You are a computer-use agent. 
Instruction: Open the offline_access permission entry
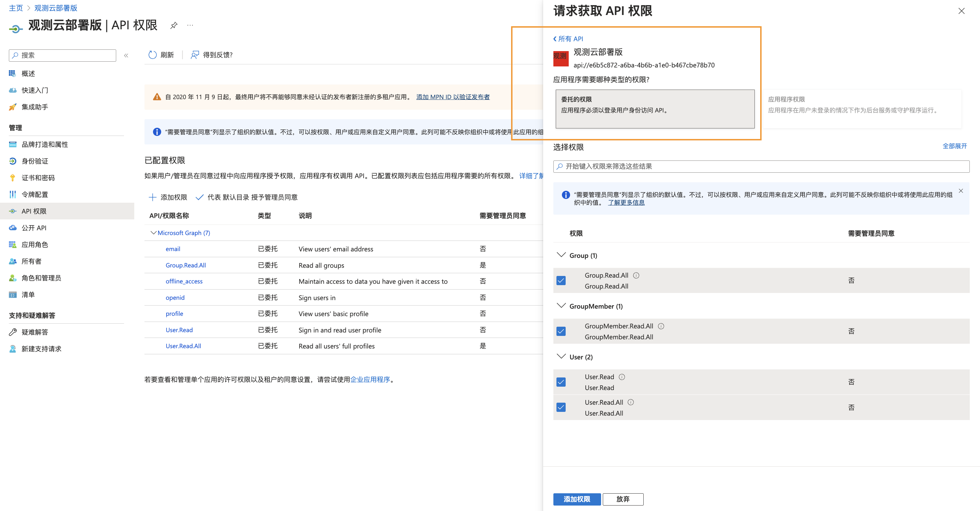(x=184, y=281)
